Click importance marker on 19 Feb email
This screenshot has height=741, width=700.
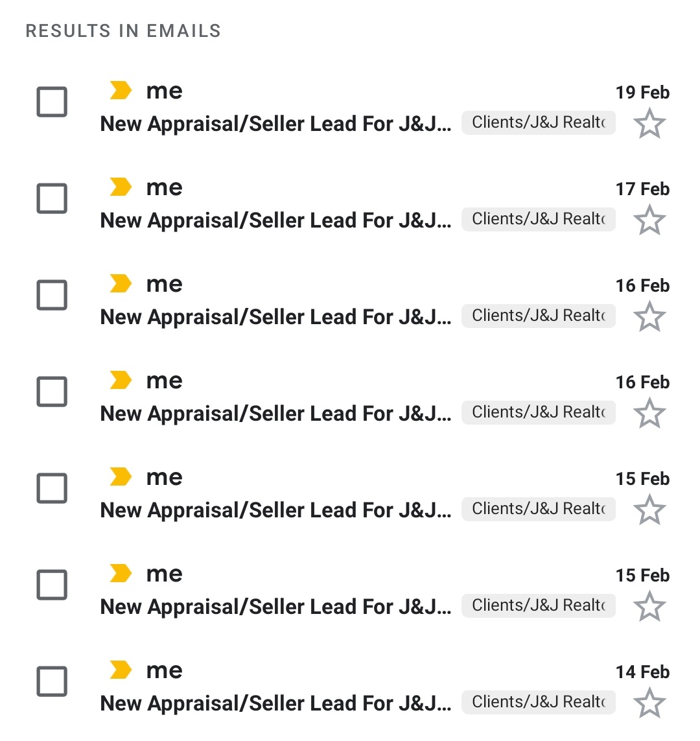[x=121, y=91]
